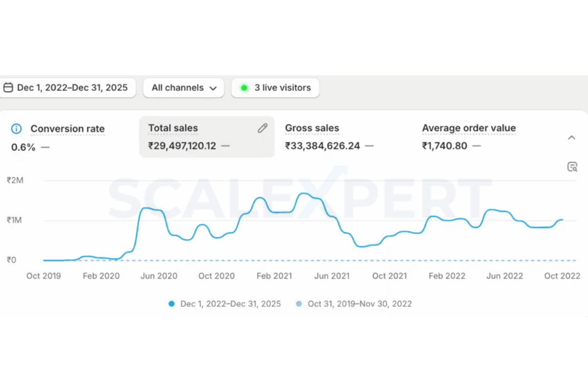Viewport: 588px width, 392px height.
Task: Click the Feb 2021 x-axis label
Action: click(x=274, y=276)
